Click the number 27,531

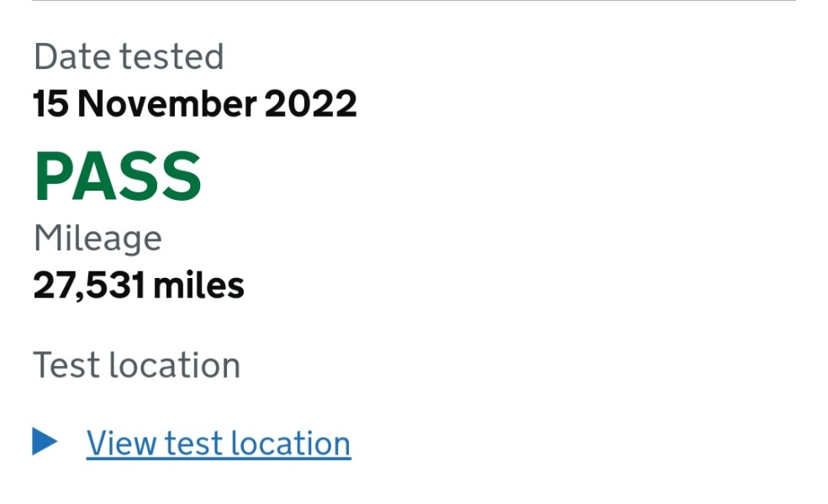click(x=89, y=286)
